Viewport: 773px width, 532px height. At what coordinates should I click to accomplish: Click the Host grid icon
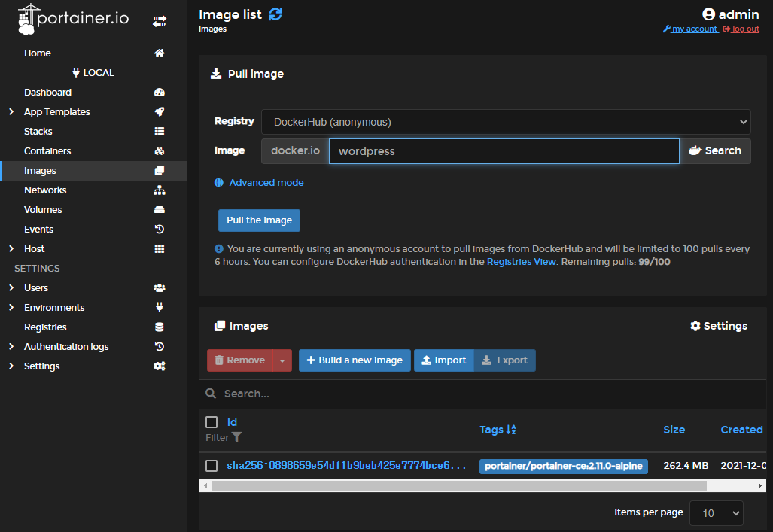click(x=160, y=249)
